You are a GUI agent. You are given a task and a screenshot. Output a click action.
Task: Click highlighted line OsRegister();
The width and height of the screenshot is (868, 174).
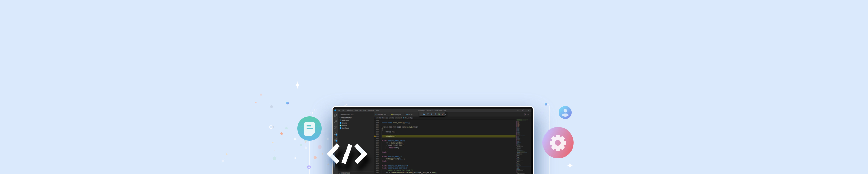(449, 136)
